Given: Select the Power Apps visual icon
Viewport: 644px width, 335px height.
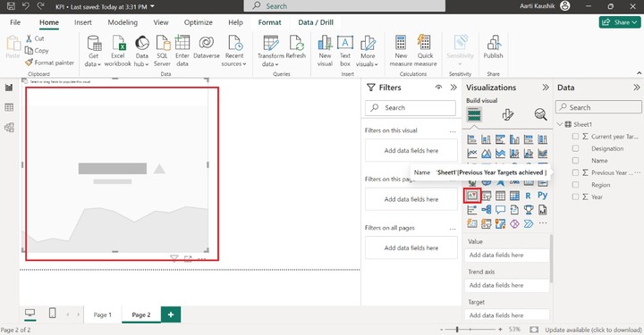Looking at the screenshot, I should [514, 224].
